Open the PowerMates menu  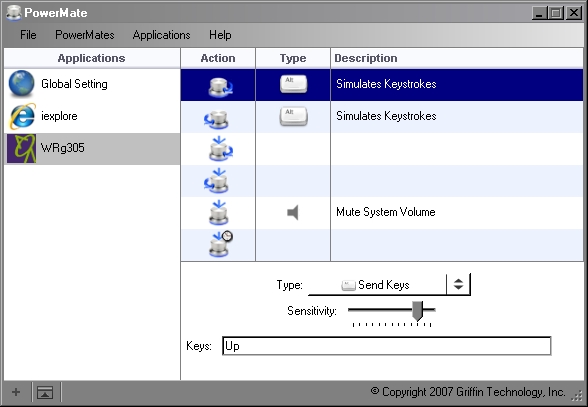85,35
